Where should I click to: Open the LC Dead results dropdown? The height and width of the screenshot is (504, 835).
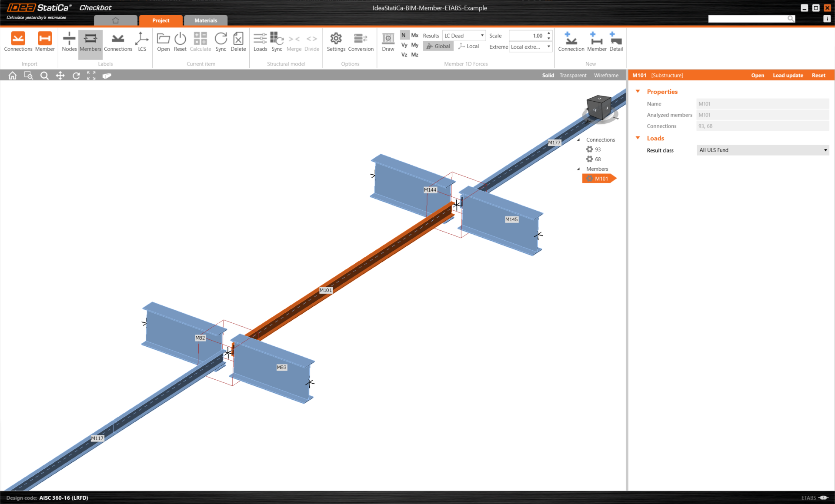click(x=464, y=36)
